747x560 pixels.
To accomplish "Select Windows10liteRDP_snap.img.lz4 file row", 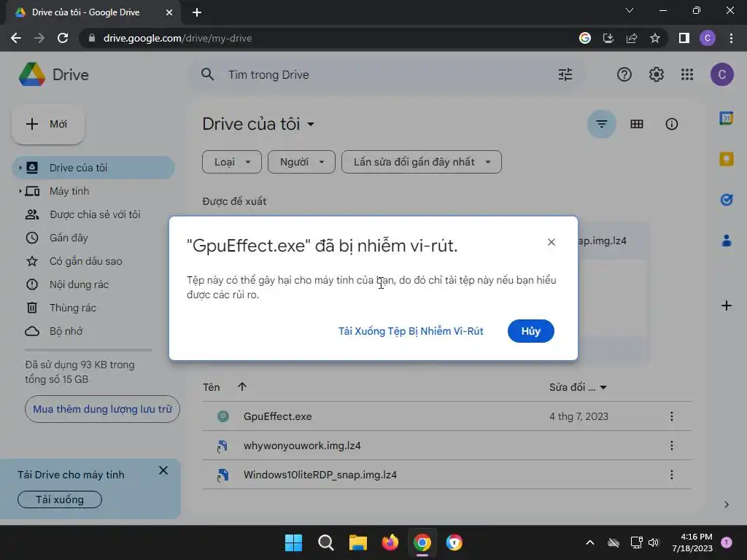I will 446,475.
